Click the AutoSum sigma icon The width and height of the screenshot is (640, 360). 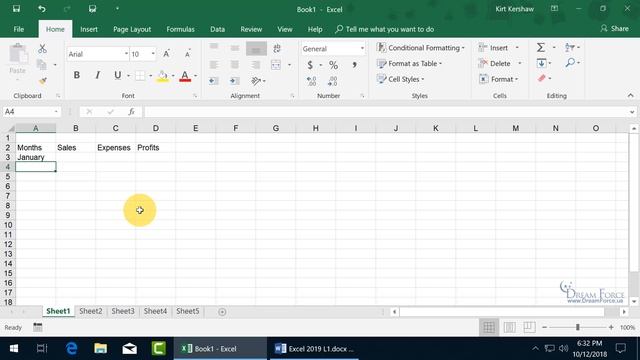coord(541,47)
